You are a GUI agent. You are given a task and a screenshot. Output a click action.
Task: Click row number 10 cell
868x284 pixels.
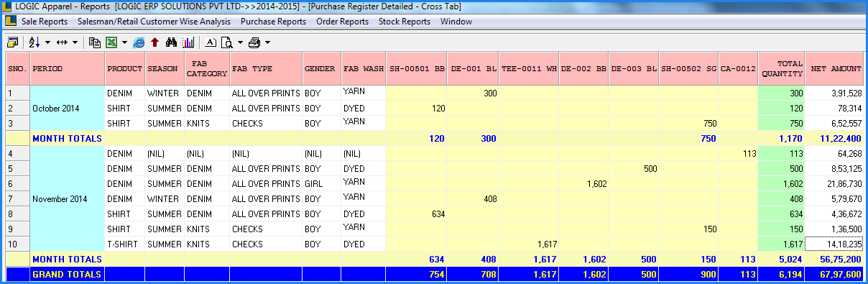coord(18,244)
